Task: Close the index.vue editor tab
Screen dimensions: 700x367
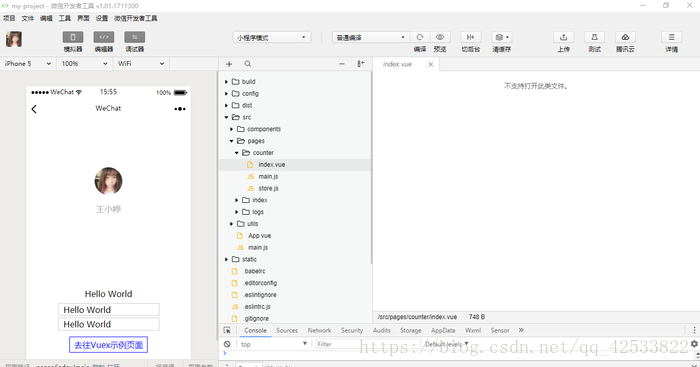Action: pyautogui.click(x=430, y=64)
